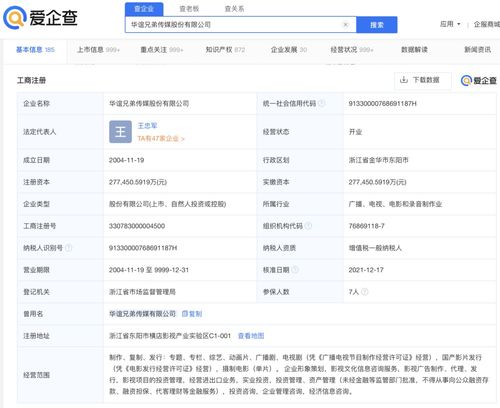Select the 查关系 search tab
The height and width of the screenshot is (408, 500).
click(x=234, y=9)
